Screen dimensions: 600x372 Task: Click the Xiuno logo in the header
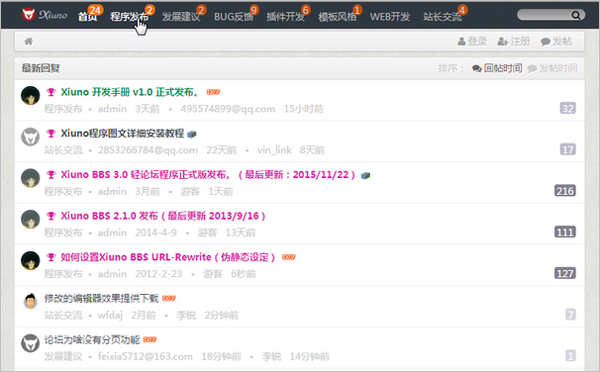pos(44,15)
